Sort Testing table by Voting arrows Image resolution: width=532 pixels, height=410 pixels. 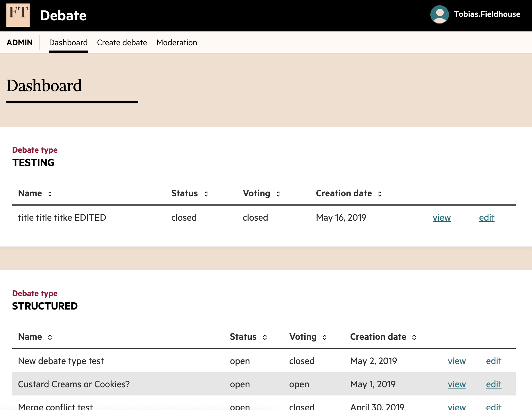(x=278, y=194)
